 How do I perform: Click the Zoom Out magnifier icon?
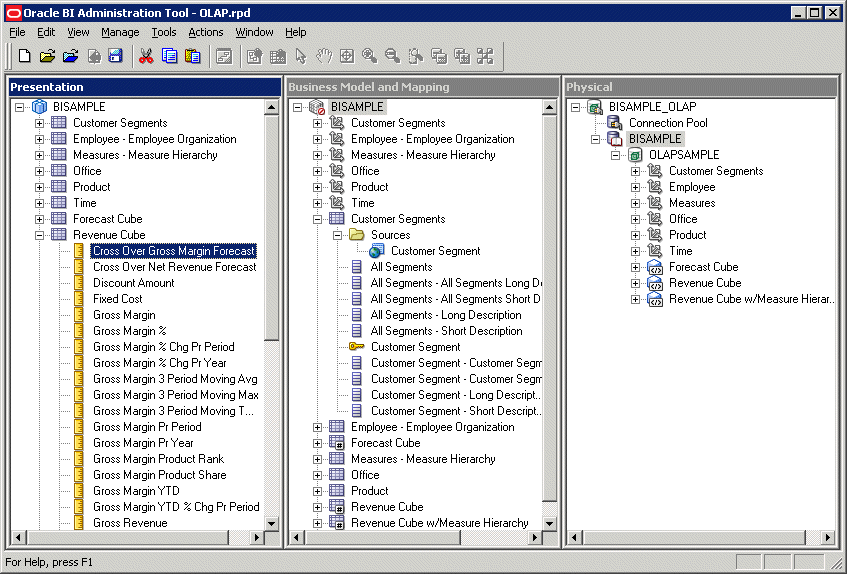coord(392,56)
